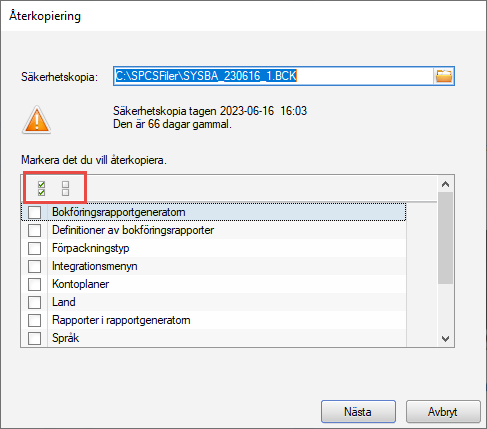Click the scroll up arrow in list
The width and height of the screenshot is (487, 429).
445,184
